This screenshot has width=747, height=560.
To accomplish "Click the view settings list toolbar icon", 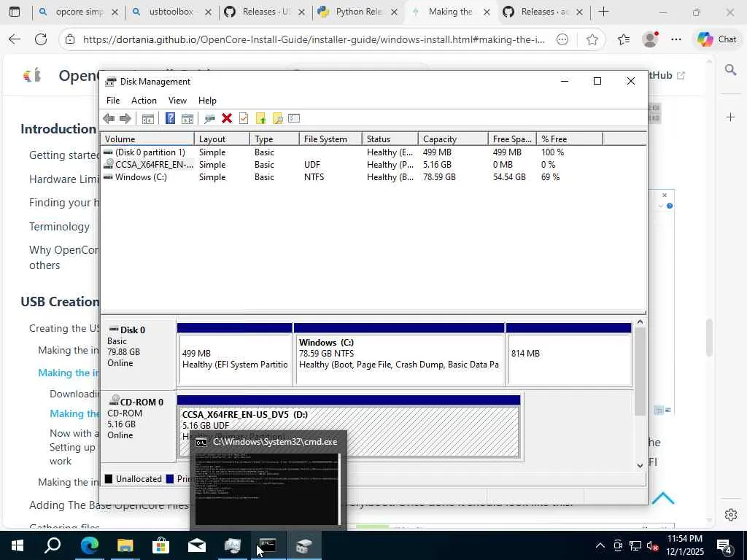I will 294,118.
